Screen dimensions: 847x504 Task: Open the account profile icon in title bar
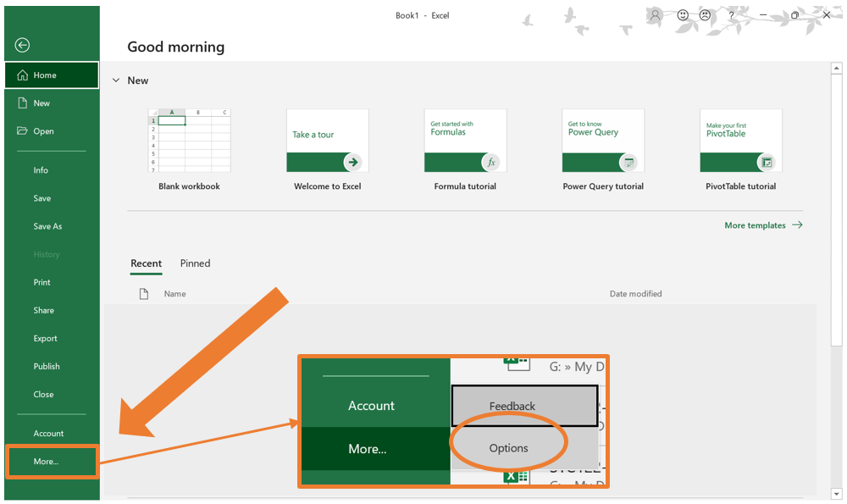[655, 15]
